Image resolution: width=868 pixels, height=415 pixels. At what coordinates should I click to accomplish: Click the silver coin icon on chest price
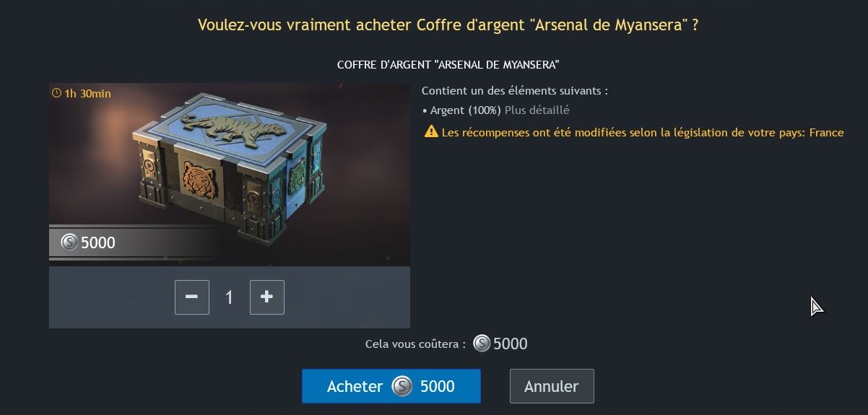69,242
